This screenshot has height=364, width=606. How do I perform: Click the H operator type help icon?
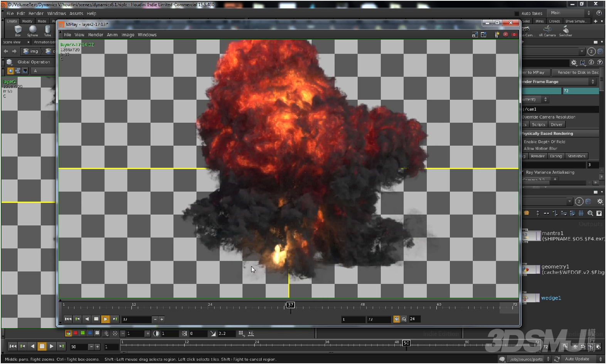582,62
